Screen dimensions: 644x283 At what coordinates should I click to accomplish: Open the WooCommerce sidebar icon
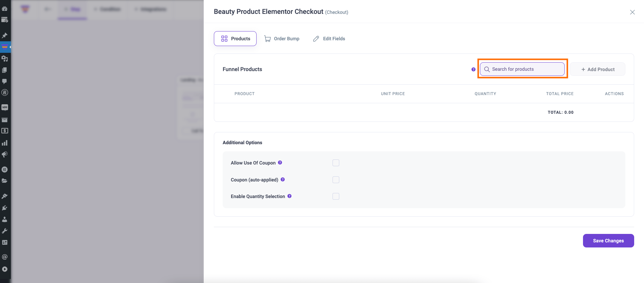(5, 107)
